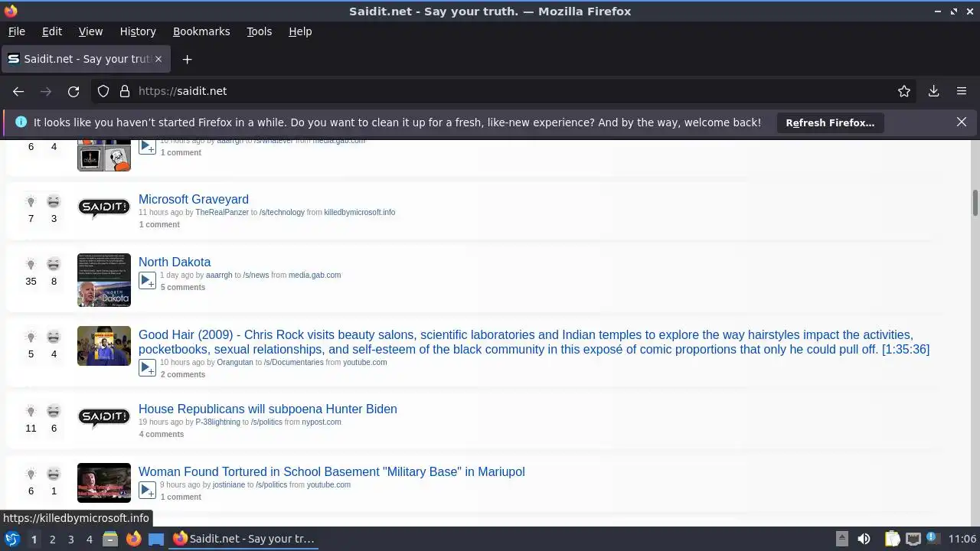Open the North Dakota post thumbnail
This screenshot has width=980, height=551.
pos(104,280)
